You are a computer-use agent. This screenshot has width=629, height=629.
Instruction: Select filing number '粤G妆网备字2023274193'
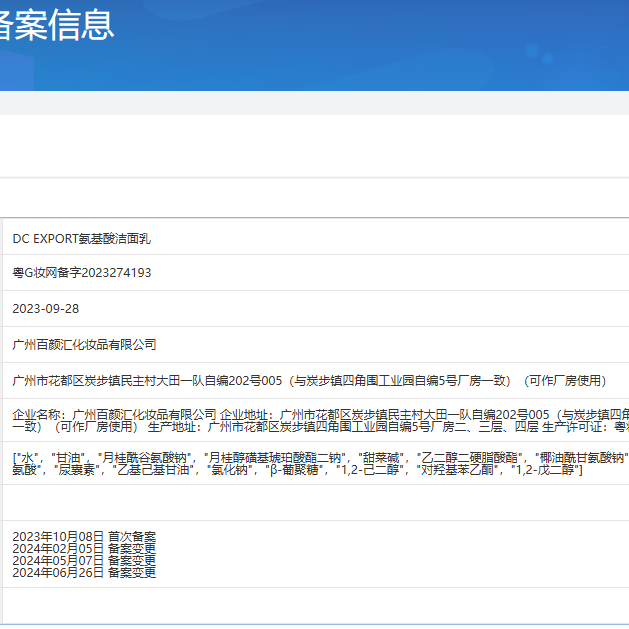click(82, 273)
